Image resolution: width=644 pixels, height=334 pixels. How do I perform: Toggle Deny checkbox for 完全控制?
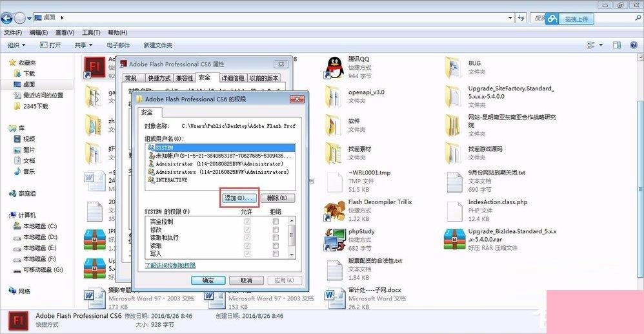click(276, 222)
